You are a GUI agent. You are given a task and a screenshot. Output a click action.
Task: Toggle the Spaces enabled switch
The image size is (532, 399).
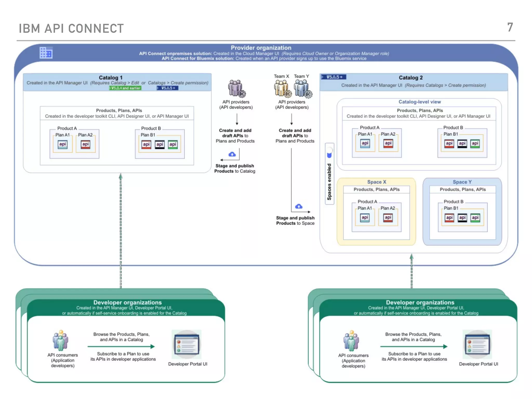[x=329, y=152]
